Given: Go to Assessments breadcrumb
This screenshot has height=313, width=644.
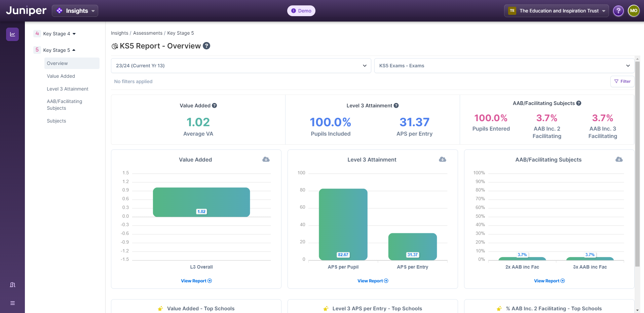Looking at the screenshot, I should pos(148,33).
